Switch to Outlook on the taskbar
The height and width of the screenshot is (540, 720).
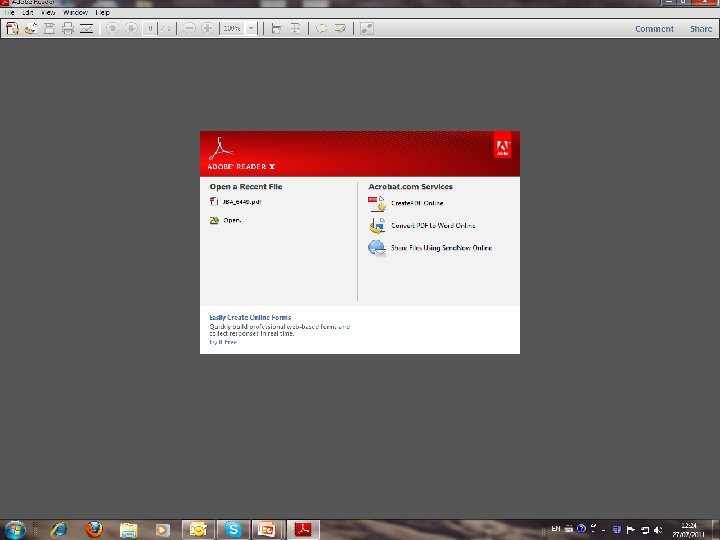pyautogui.click(x=198, y=530)
